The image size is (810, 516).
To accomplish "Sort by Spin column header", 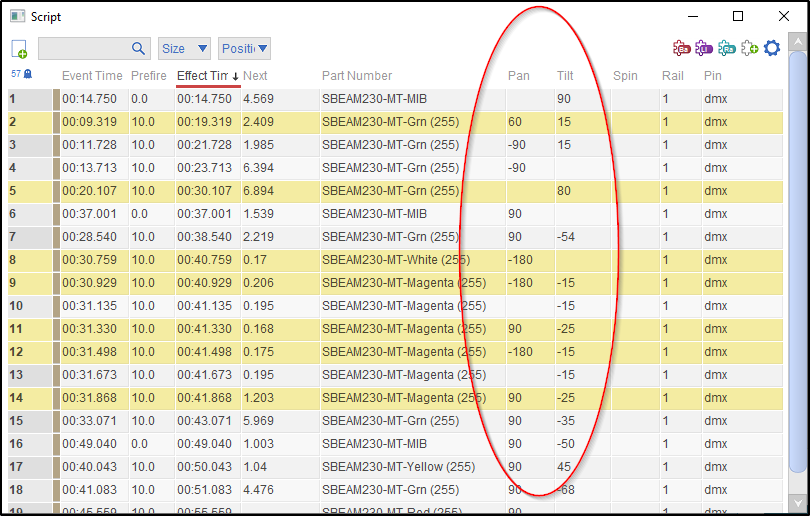I will coord(625,76).
